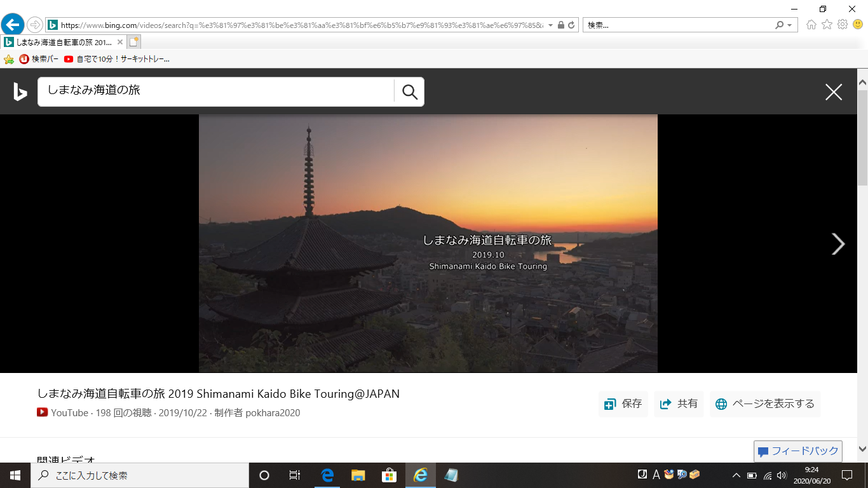This screenshot has width=868, height=488.
Task: Click the 保存 save button
Action: click(x=623, y=404)
